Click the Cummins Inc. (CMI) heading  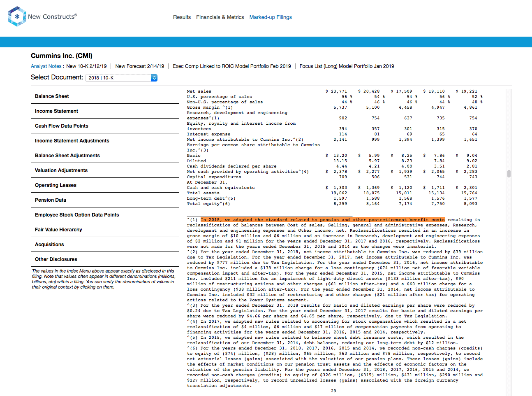pyautogui.click(x=62, y=56)
